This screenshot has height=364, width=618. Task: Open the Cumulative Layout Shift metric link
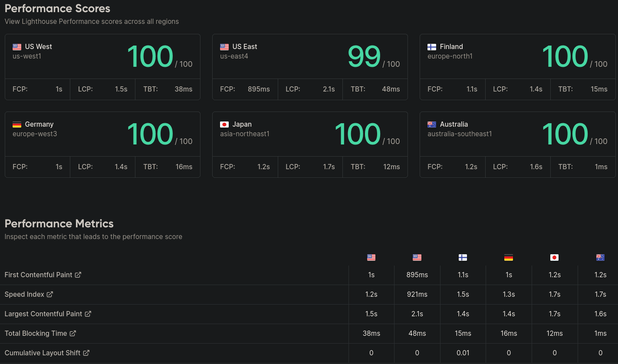(43, 353)
